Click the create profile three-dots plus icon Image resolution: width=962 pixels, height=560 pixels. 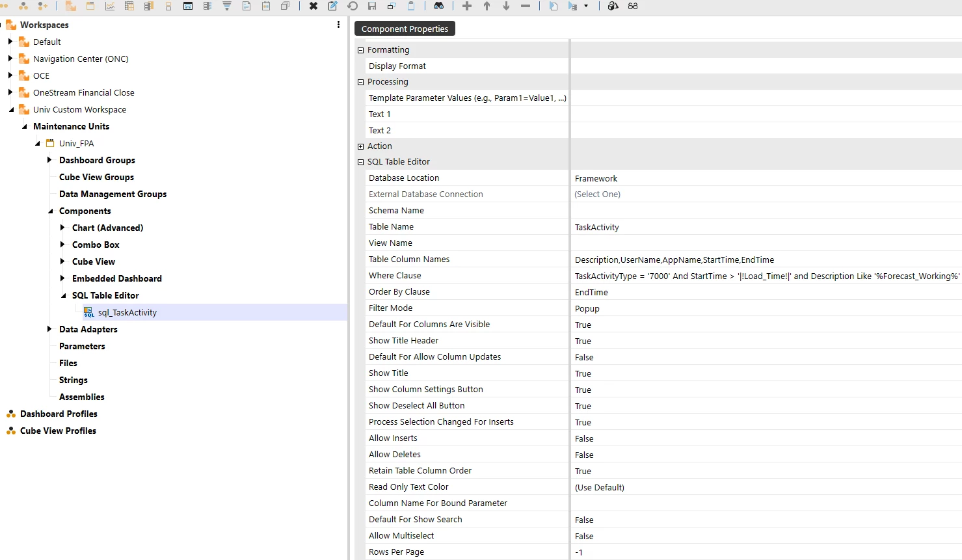point(43,6)
